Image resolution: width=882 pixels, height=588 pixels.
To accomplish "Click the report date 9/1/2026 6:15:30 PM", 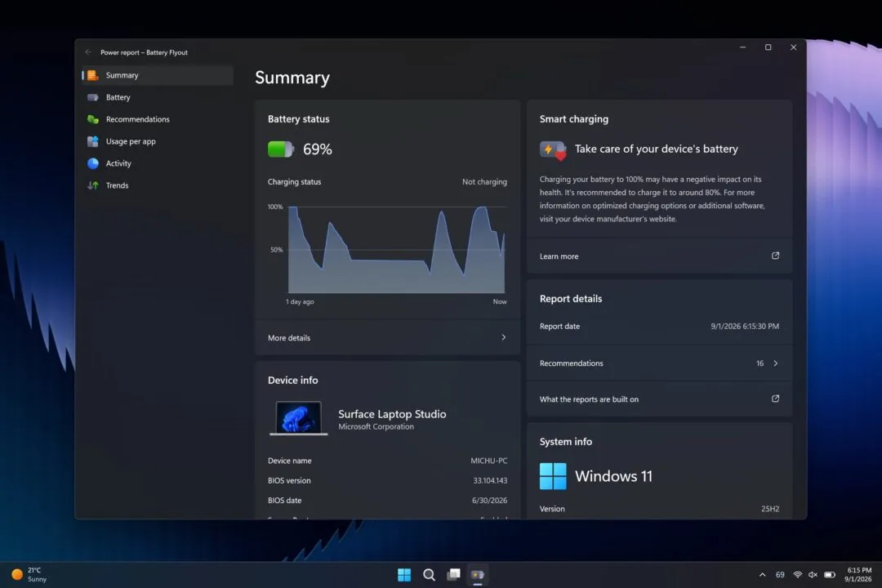I will tap(745, 327).
